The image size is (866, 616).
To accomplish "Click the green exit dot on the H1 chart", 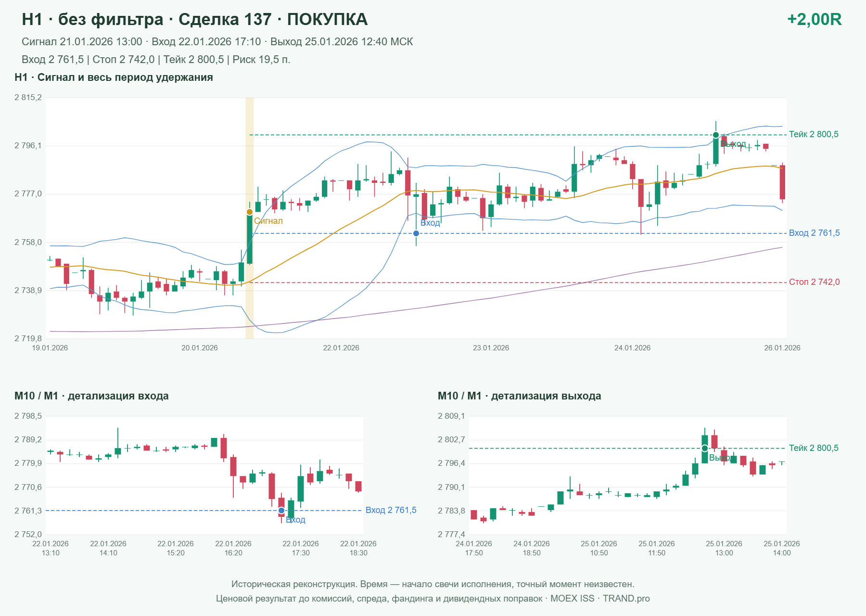I will click(716, 135).
